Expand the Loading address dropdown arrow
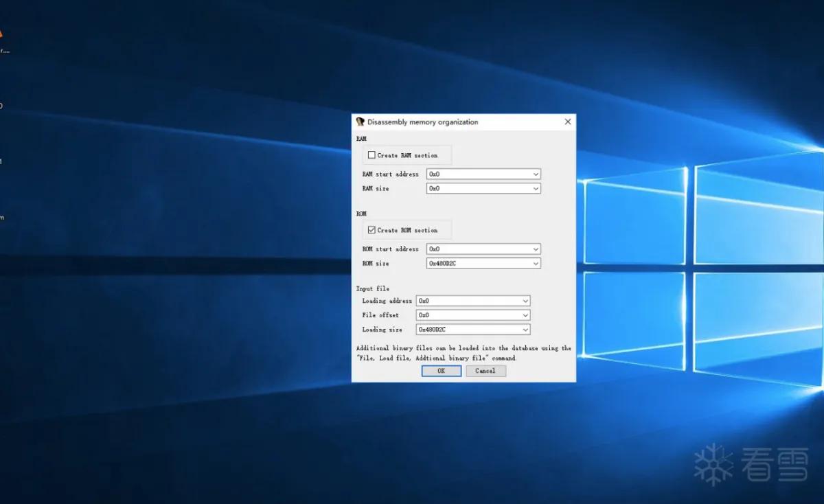This screenshot has width=824, height=504. point(525,301)
